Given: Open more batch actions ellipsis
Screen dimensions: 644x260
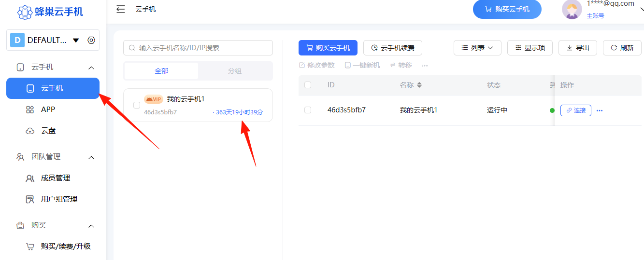Looking at the screenshot, I should click(x=425, y=66).
